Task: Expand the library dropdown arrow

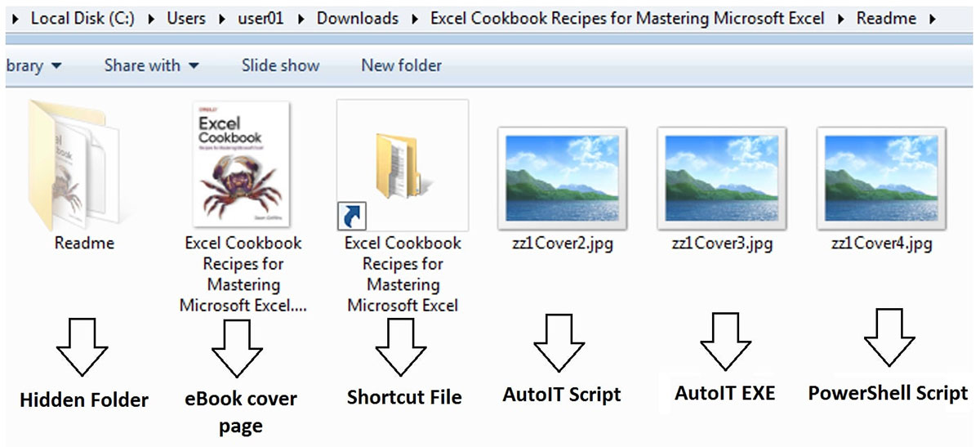Action: (x=56, y=66)
